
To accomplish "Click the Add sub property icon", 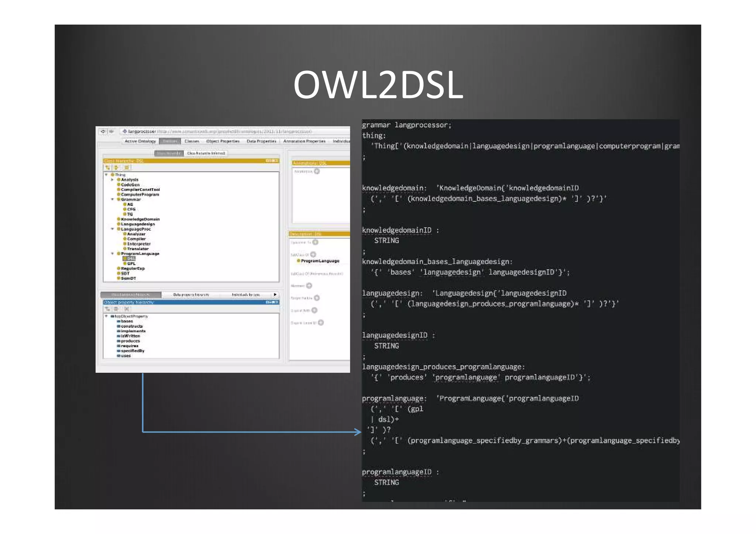I will click(x=108, y=309).
